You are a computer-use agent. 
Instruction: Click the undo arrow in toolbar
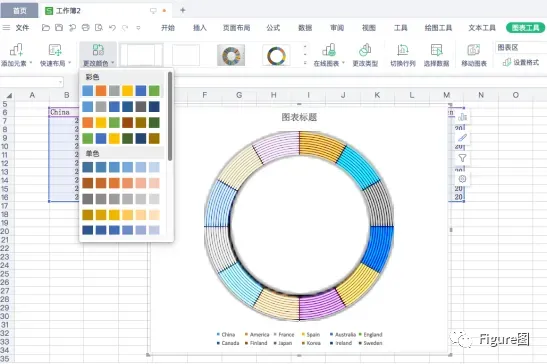point(112,28)
